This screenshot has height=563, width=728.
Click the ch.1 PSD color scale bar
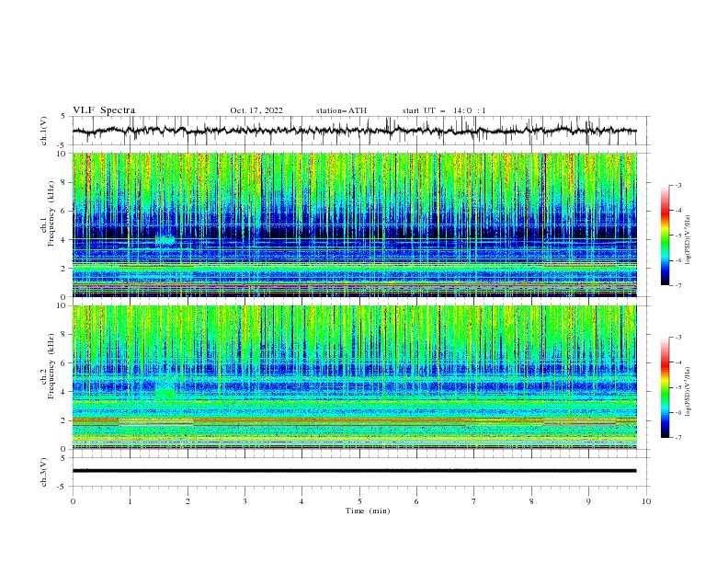click(x=665, y=236)
